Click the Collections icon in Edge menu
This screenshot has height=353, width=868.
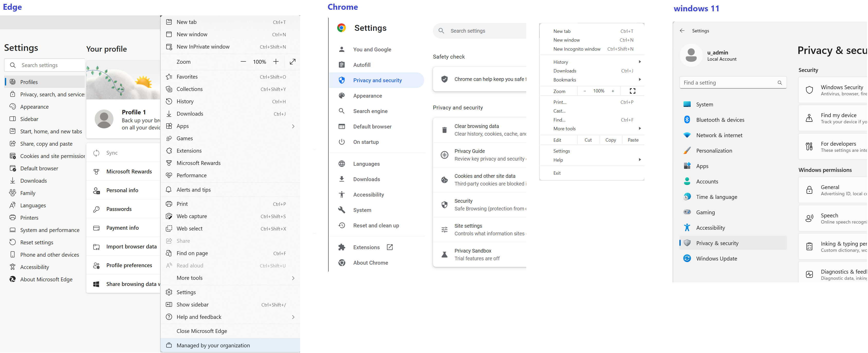pyautogui.click(x=169, y=89)
